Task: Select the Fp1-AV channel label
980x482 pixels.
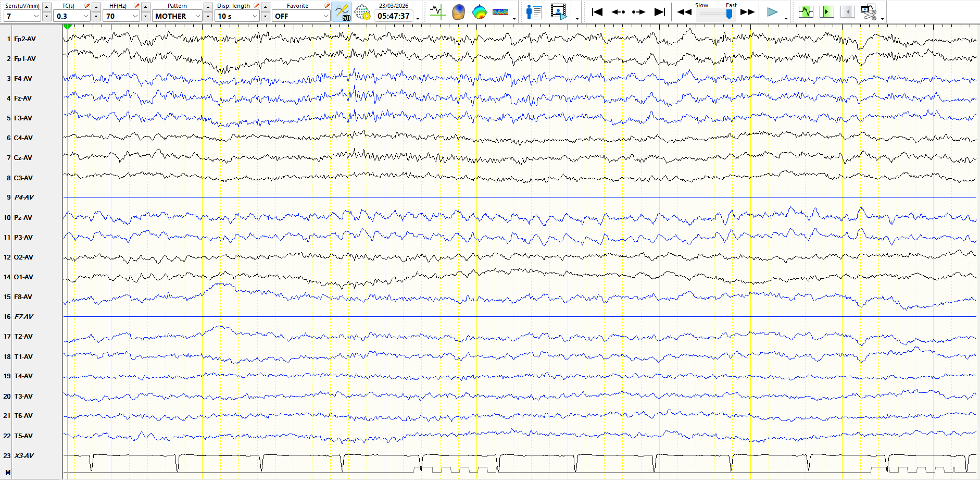Action: 25,59
